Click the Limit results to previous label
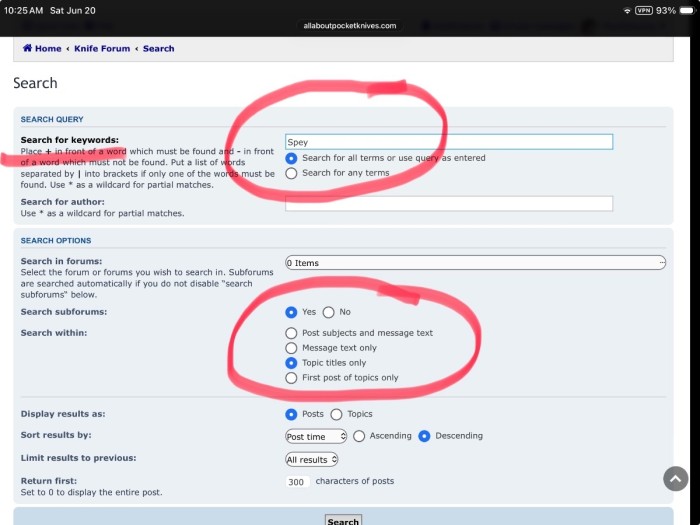The image size is (700, 525). tap(79, 458)
